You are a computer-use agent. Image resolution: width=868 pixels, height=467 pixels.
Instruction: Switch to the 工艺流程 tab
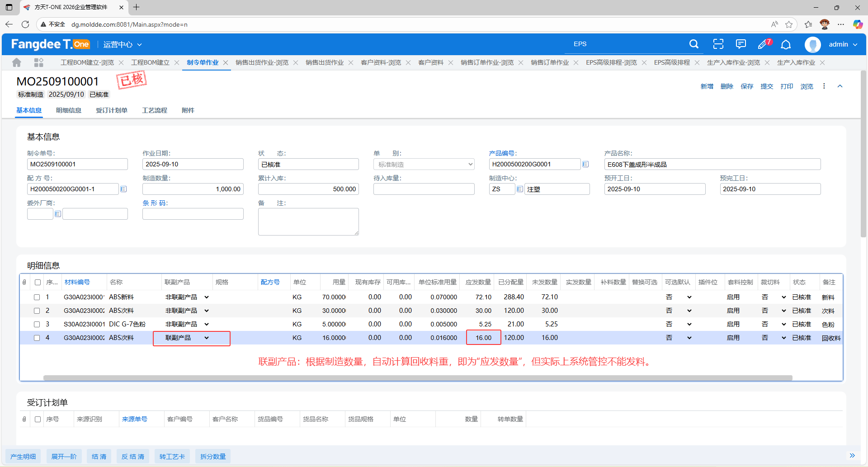154,110
